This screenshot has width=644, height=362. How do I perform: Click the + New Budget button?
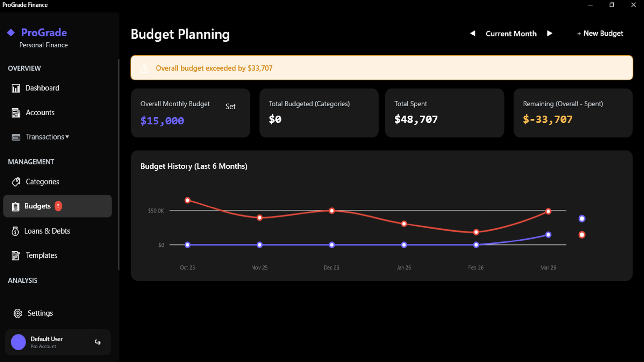pos(600,33)
